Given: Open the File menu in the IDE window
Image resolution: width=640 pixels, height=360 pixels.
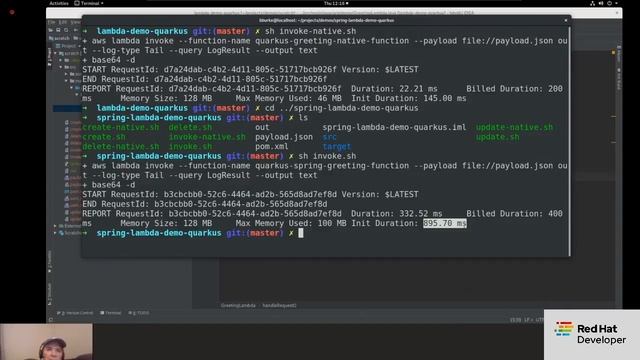Looking at the screenshot, I should (51, 22).
